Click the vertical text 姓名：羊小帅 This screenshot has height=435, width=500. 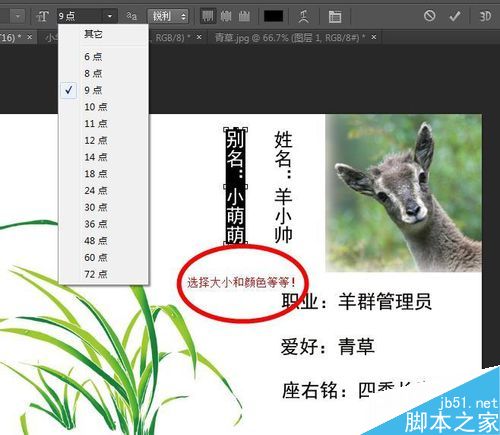click(283, 187)
